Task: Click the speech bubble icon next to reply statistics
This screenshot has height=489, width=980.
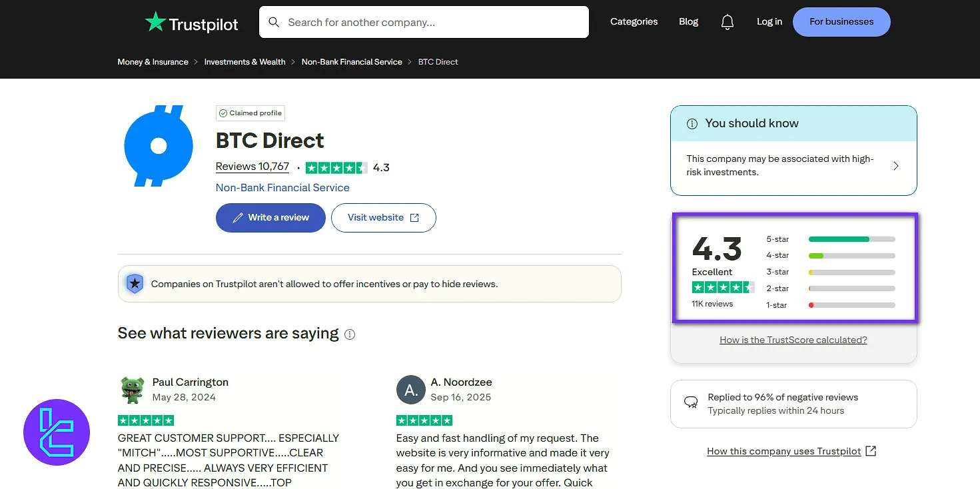Action: [x=690, y=402]
